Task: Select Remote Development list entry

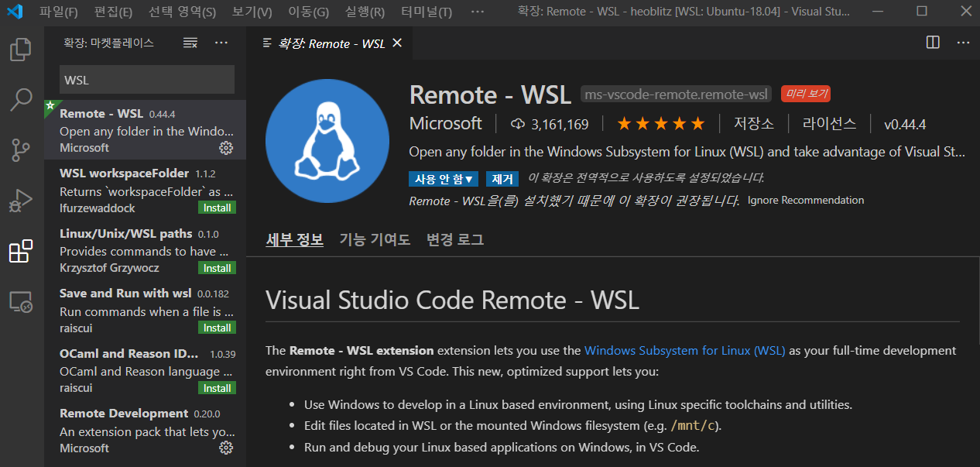Action: [146, 431]
